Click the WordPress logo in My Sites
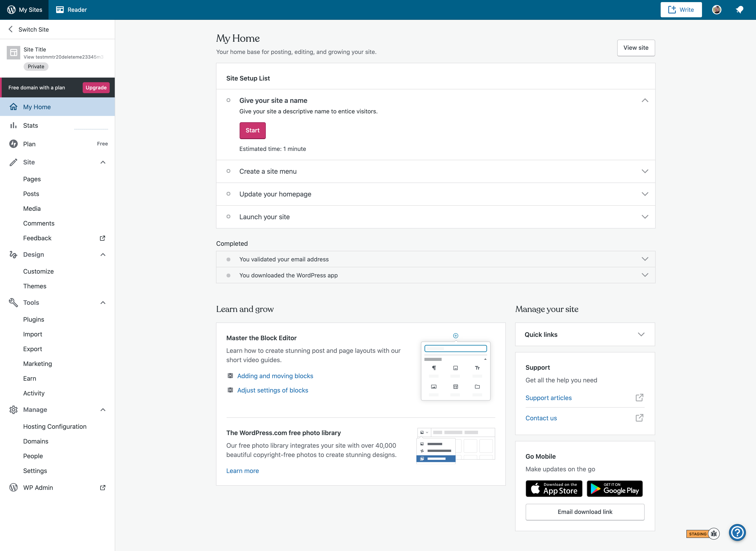This screenshot has width=756, height=551. tap(11, 10)
